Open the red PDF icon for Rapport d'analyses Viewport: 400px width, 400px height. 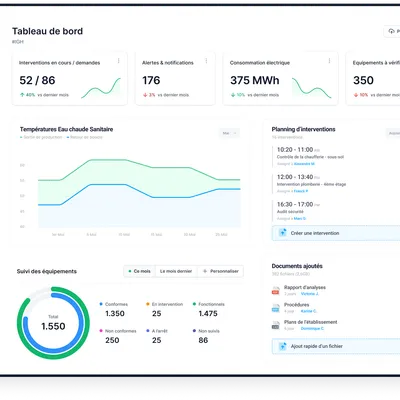(276, 291)
